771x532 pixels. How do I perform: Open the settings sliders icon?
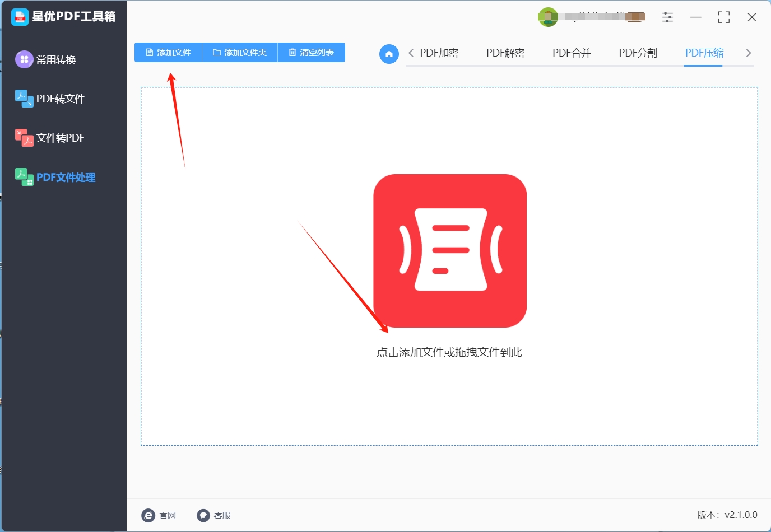point(667,17)
